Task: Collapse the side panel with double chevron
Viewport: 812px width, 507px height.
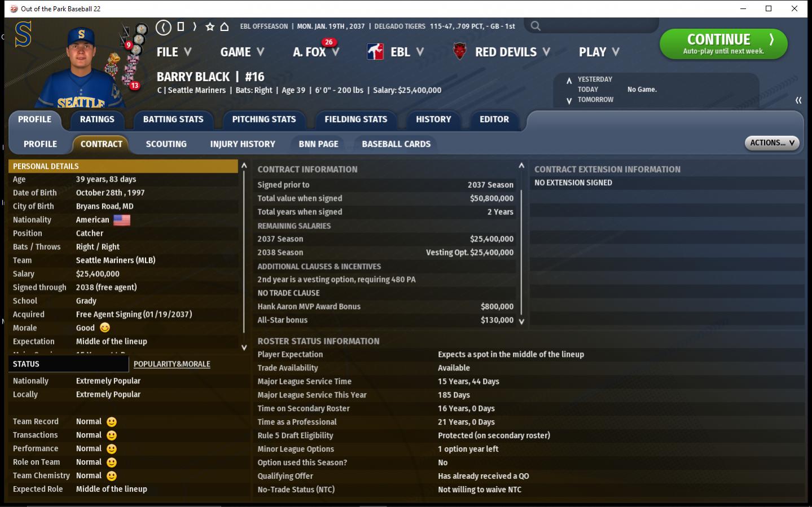Action: [x=798, y=100]
